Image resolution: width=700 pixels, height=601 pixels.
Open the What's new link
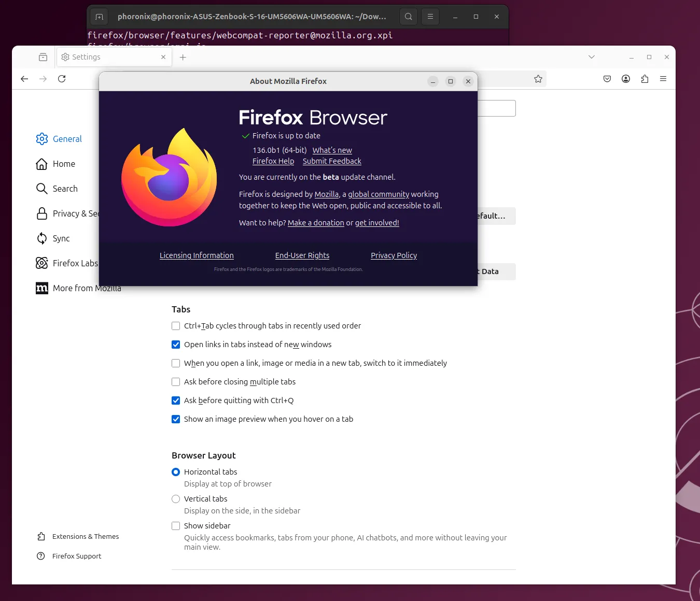(x=332, y=150)
